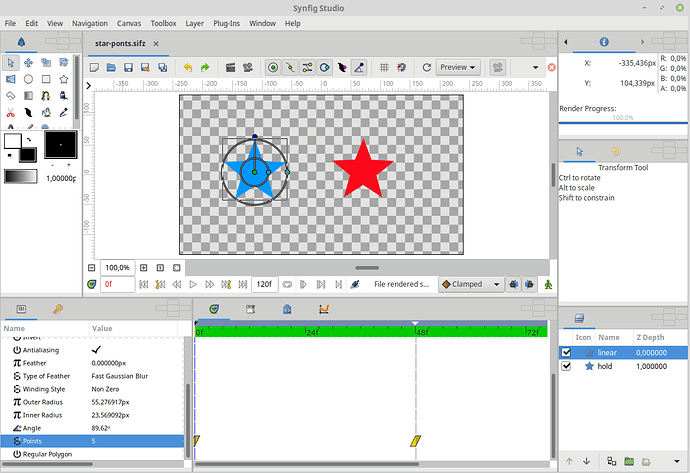This screenshot has width=690, height=473.
Task: Open the Preview dropdown button
Action: coord(459,67)
